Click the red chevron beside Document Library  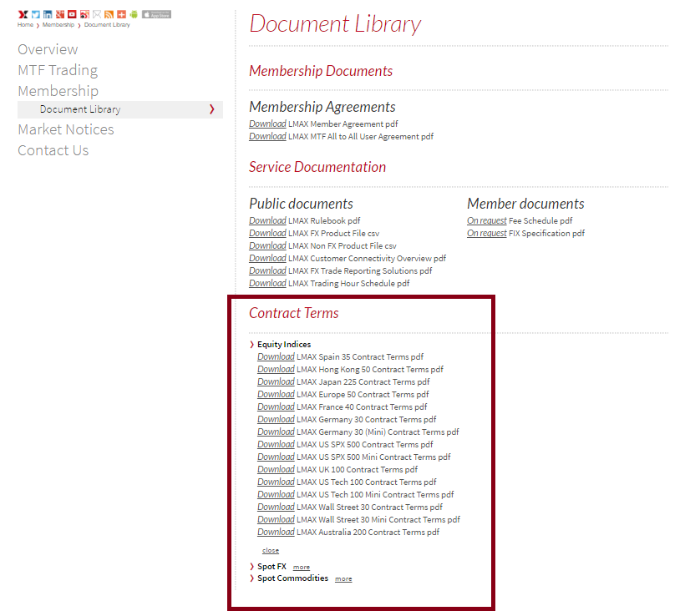[x=212, y=109]
